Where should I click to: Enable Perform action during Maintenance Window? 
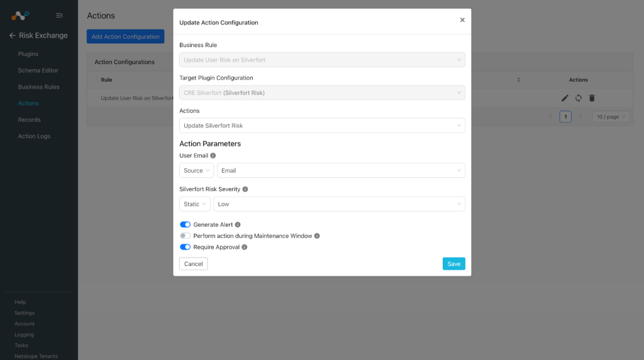point(186,236)
